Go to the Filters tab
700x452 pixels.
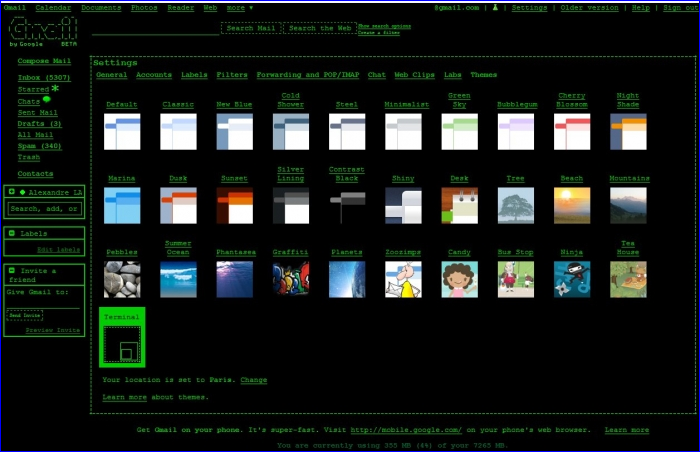point(232,75)
